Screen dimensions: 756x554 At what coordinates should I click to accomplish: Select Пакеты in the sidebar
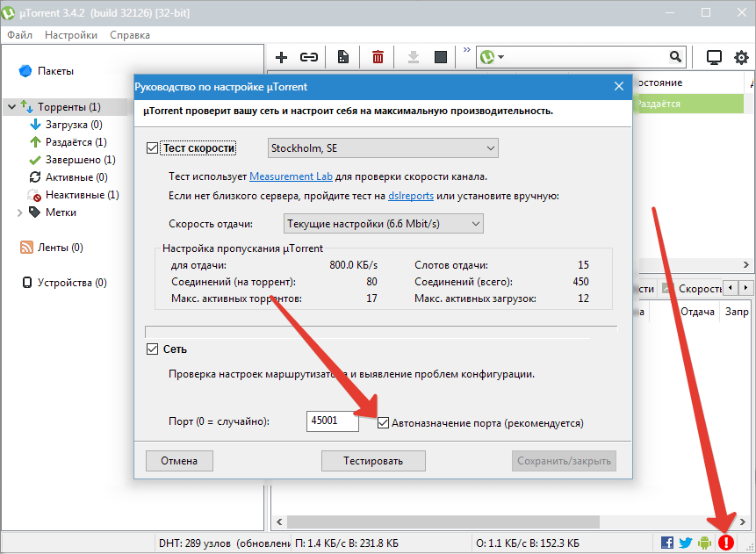click(55, 71)
